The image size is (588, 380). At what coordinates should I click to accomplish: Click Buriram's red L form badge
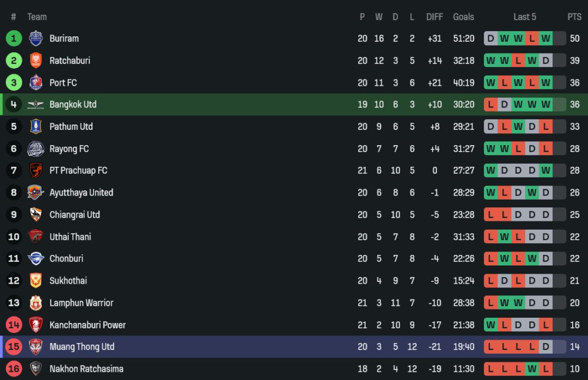[x=532, y=39]
